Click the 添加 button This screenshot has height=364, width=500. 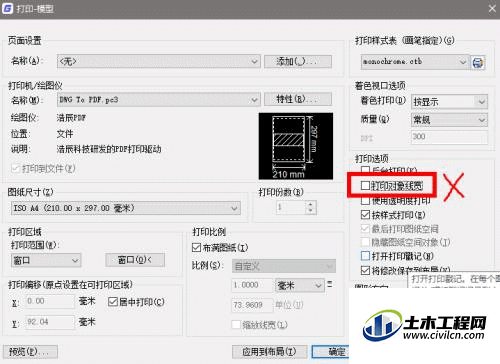tap(298, 61)
